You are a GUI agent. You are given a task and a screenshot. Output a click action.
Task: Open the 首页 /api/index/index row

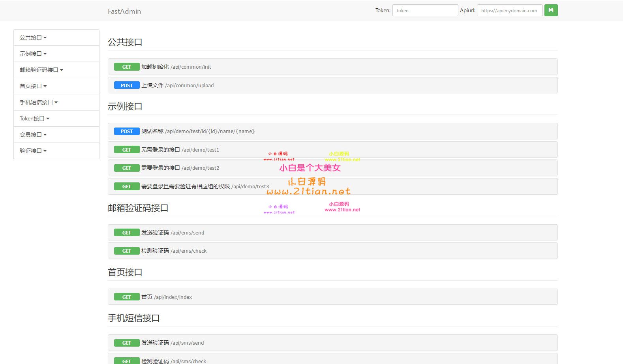pyautogui.click(x=332, y=297)
